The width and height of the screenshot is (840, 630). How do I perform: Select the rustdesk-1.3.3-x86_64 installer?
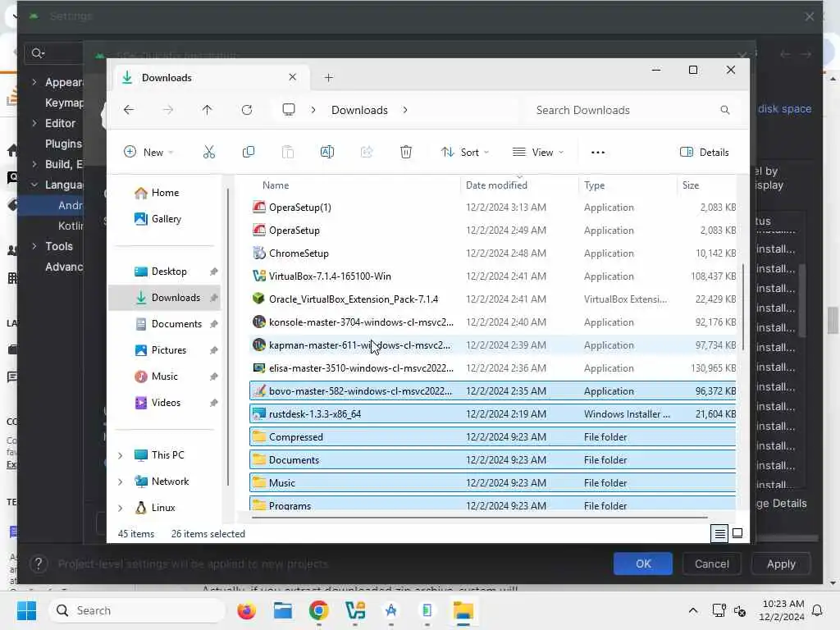493,414
